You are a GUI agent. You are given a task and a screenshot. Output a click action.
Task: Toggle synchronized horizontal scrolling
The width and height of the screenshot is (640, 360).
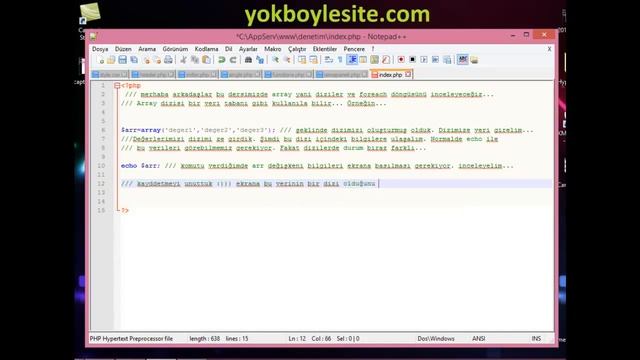pos(313,60)
